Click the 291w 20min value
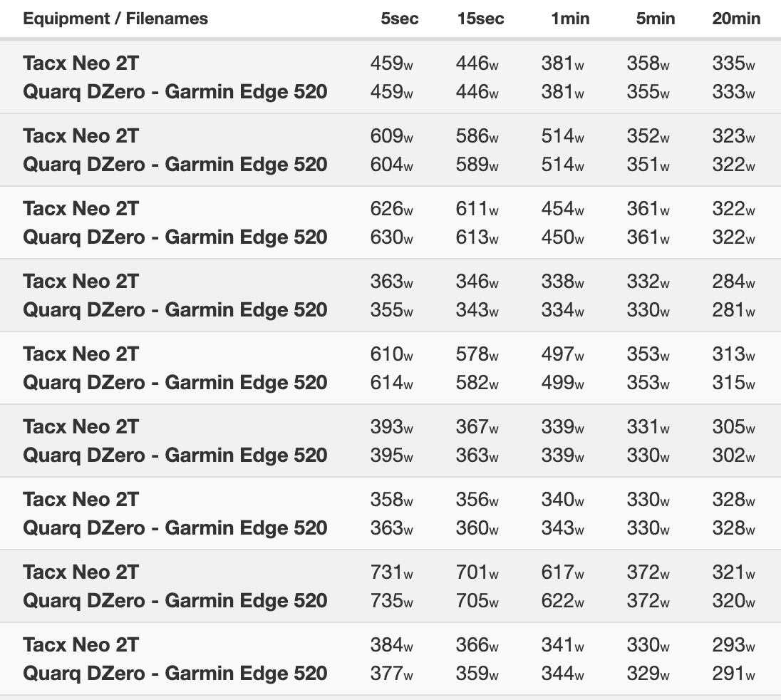Image resolution: width=781 pixels, height=700 pixels. click(x=734, y=673)
